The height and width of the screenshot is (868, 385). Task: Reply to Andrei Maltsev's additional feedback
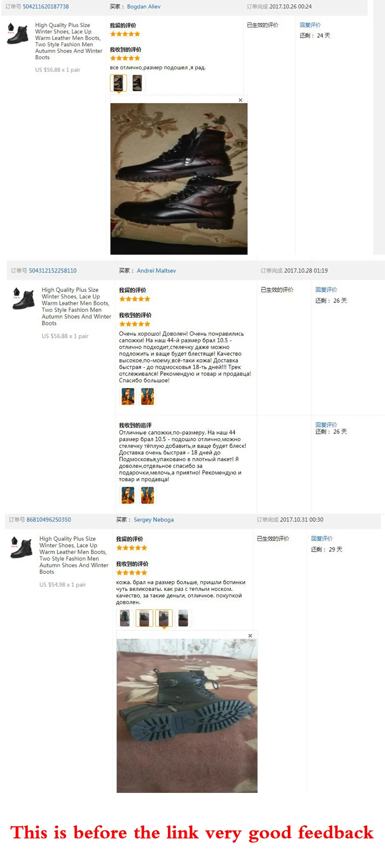coord(326,425)
